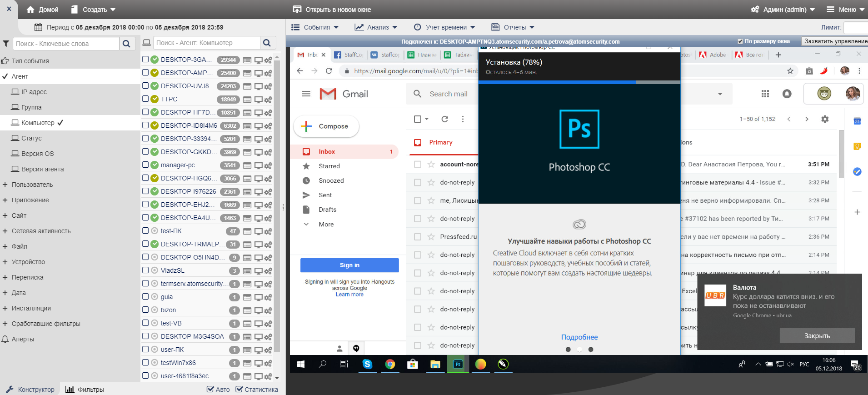The width and height of the screenshot is (868, 395).
Task: Click the keyword search input field
Action: tap(66, 44)
